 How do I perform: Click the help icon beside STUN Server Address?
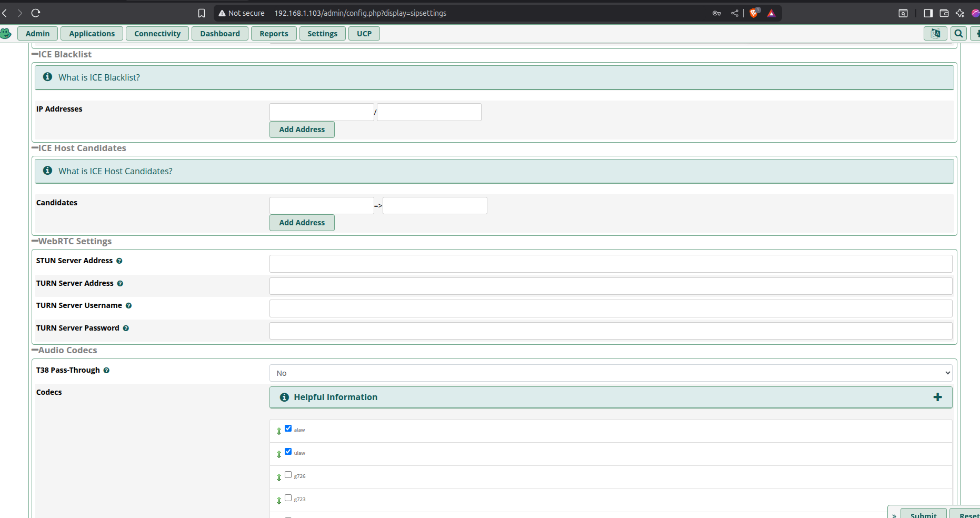pyautogui.click(x=119, y=261)
